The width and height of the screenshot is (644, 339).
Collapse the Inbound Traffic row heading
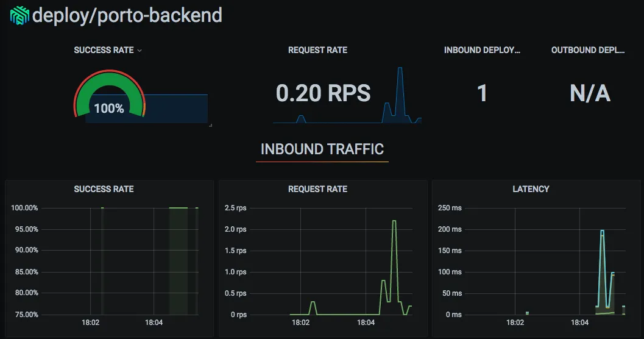[x=322, y=149]
